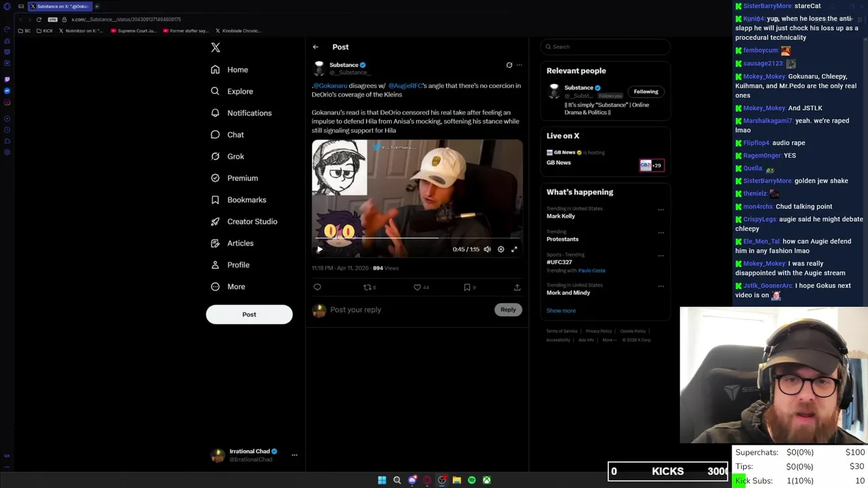Image resolution: width=868 pixels, height=488 pixels.
Task: Open options for #UFC327 trend
Action: [x=661, y=256]
